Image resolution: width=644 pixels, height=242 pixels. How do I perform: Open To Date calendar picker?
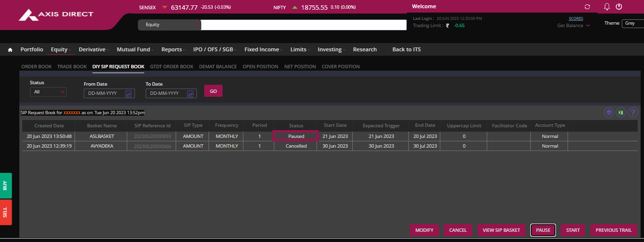tap(191, 93)
